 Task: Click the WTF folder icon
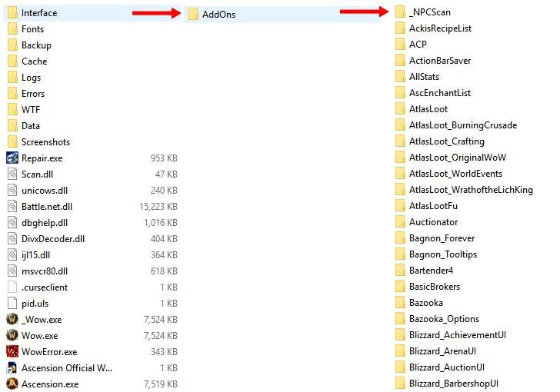click(12, 110)
